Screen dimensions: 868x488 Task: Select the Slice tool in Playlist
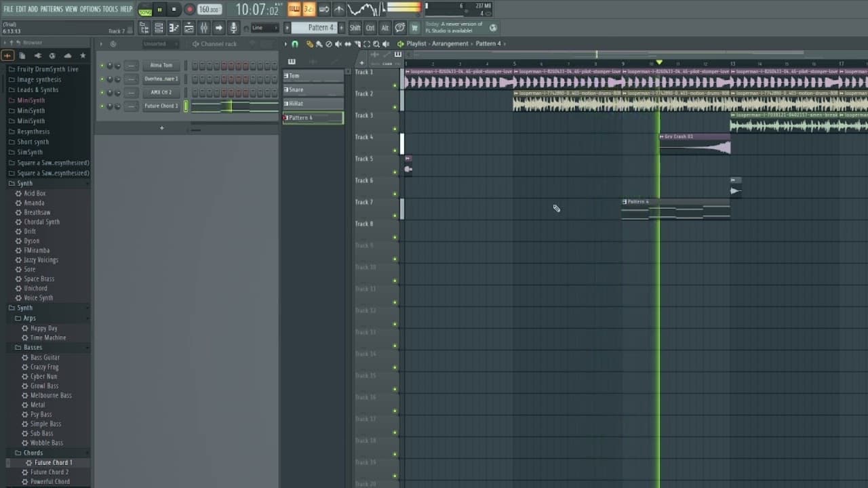point(357,44)
